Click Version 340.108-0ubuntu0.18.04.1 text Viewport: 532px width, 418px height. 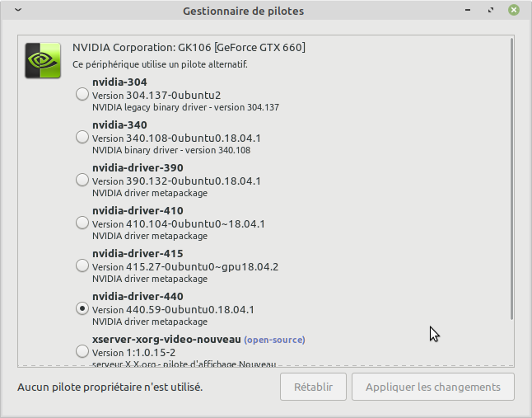[x=176, y=139]
